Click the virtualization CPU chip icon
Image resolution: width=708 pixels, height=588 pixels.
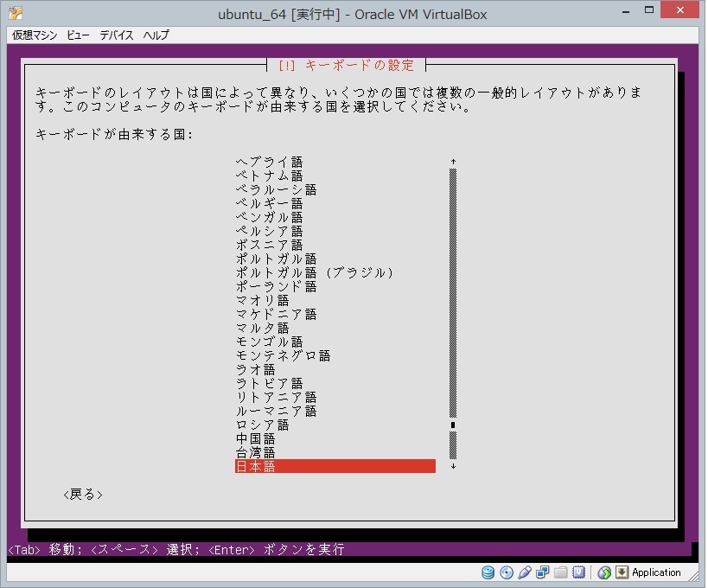[579, 572]
